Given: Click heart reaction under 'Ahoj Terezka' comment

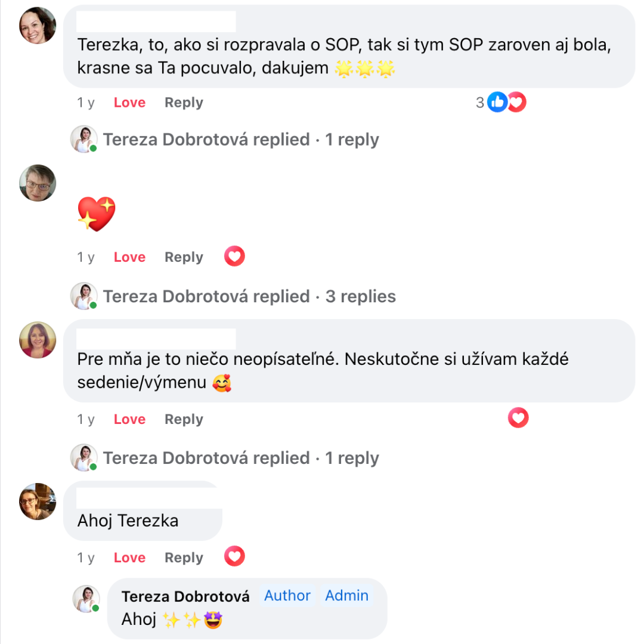Looking at the screenshot, I should pyautogui.click(x=234, y=556).
